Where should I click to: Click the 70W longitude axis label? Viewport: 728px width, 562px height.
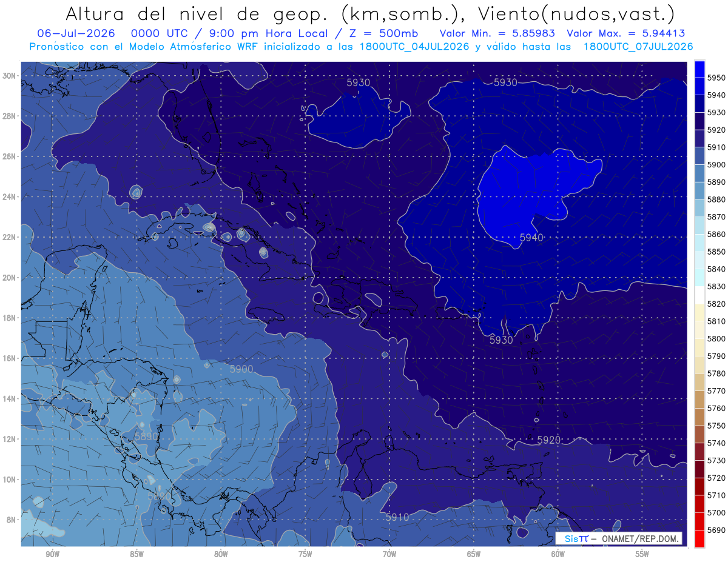point(389,554)
